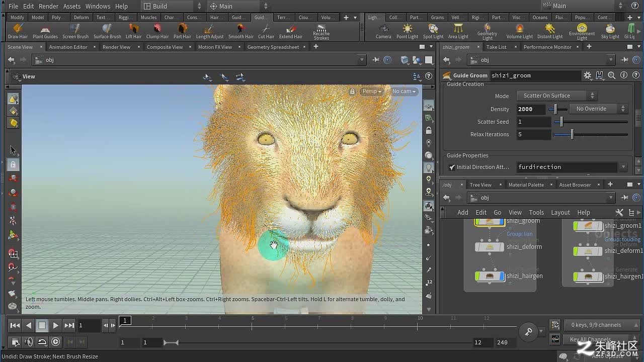Viewport: 644px width, 362px height.
Task: Switch to the Animation Editor tab
Action: pos(68,47)
